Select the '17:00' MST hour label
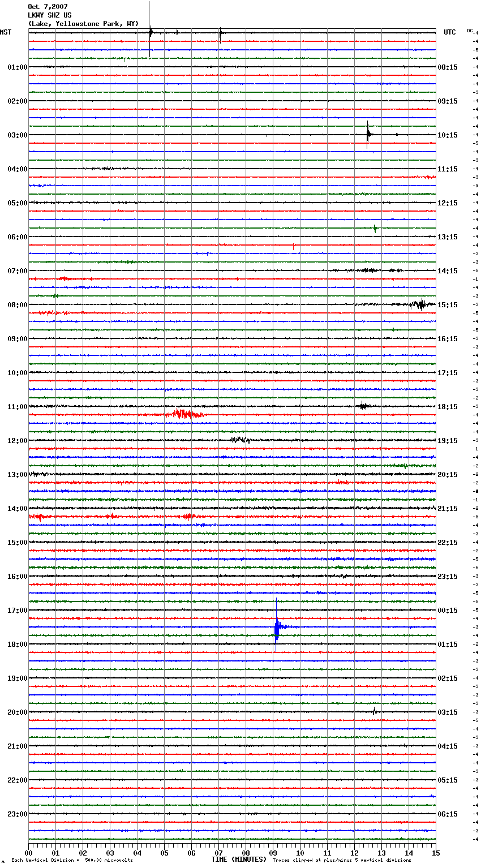Image resolution: width=481 pixels, height=868 pixels. pos(18,611)
